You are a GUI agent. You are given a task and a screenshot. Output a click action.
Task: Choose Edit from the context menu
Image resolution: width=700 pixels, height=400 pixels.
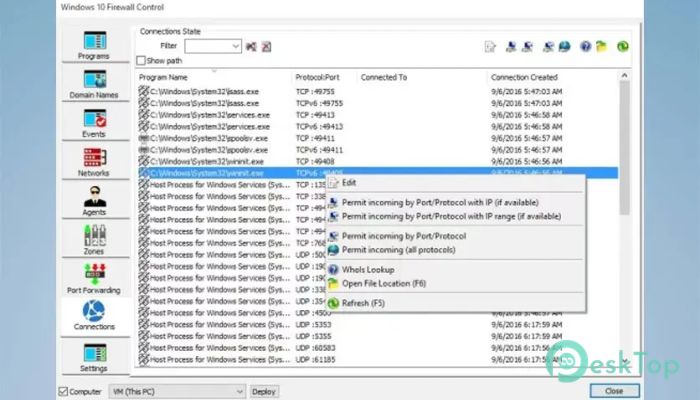click(455, 183)
